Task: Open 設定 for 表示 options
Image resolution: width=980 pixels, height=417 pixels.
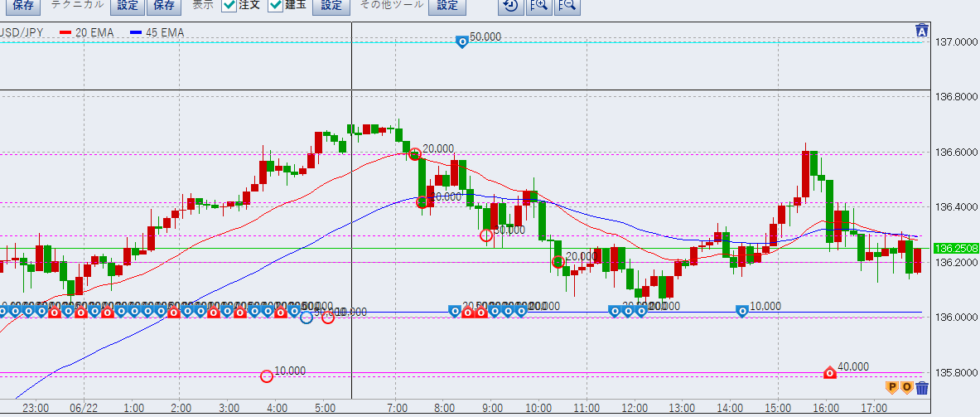Action: (x=331, y=6)
